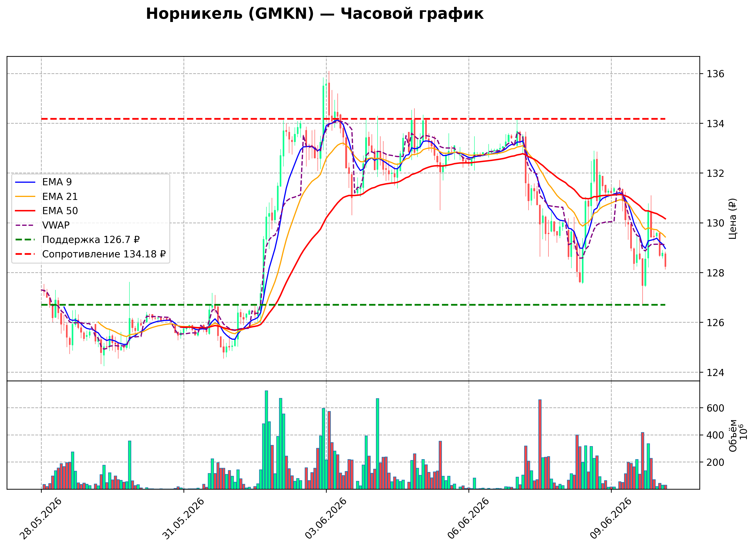Click the 06.06.2026 date label
Viewport: 756px width, 548px height.
click(468, 519)
